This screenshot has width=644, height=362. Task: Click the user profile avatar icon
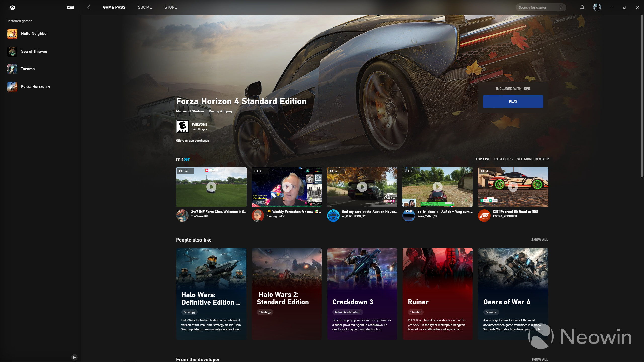[596, 7]
